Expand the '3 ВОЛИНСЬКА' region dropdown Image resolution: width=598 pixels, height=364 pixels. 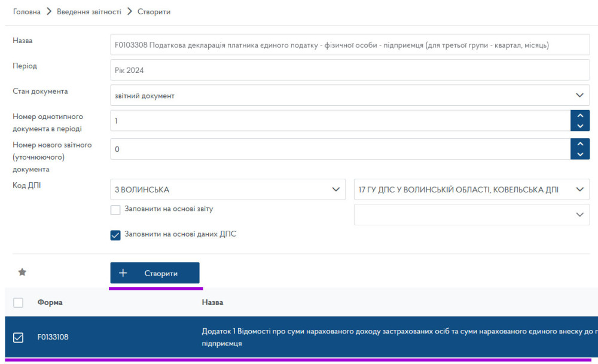[228, 189]
